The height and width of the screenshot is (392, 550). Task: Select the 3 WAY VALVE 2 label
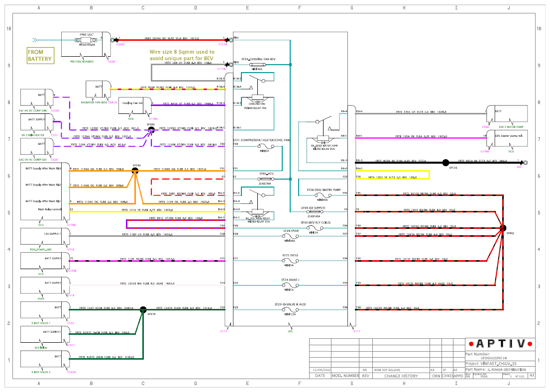point(41,373)
